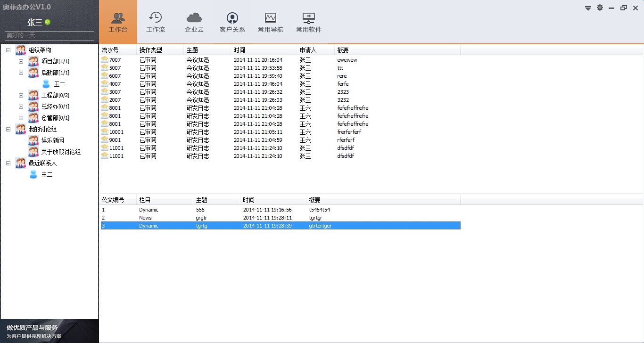Click the 仓管部 department icon
The height and width of the screenshot is (343, 644).
pyautogui.click(x=33, y=118)
